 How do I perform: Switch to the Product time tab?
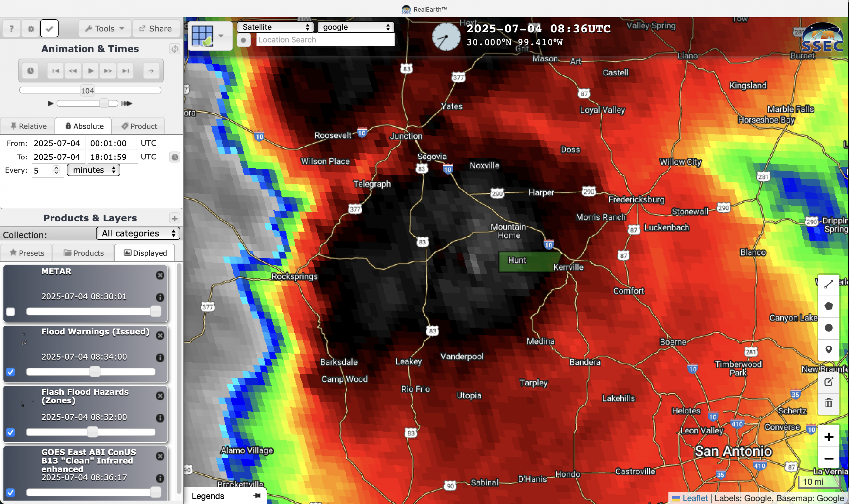[139, 126]
